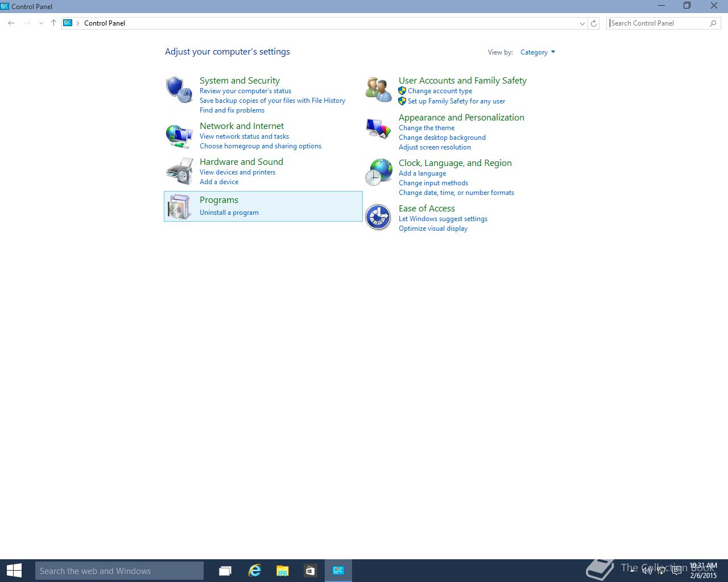The image size is (728, 582).
Task: Click the search magnifier icon
Action: [x=713, y=23]
